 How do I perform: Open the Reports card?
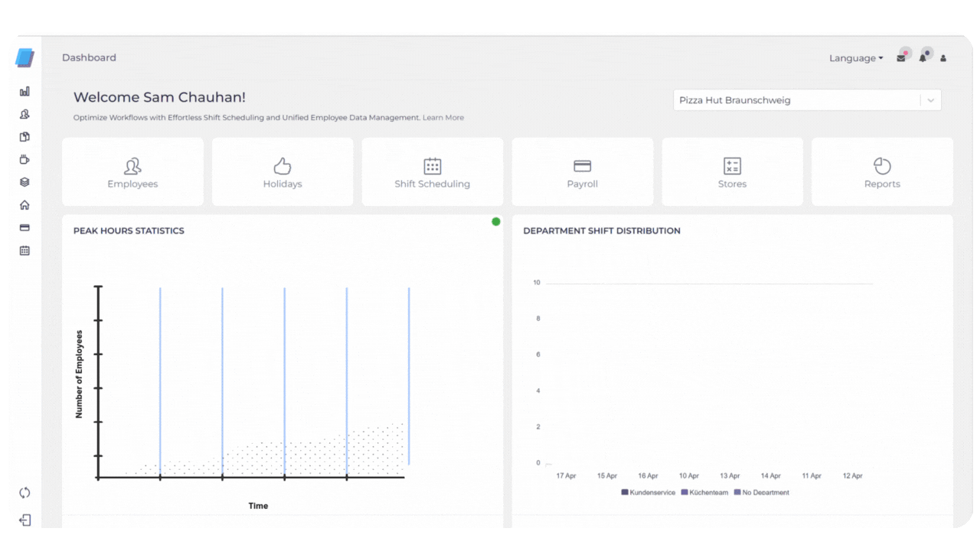[882, 172]
